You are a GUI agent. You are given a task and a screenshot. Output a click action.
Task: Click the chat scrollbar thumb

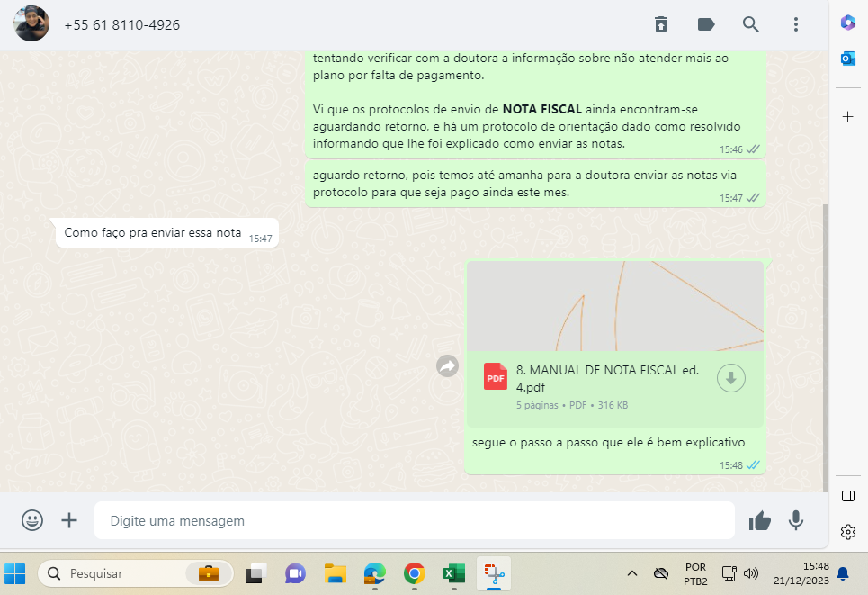(x=826, y=348)
